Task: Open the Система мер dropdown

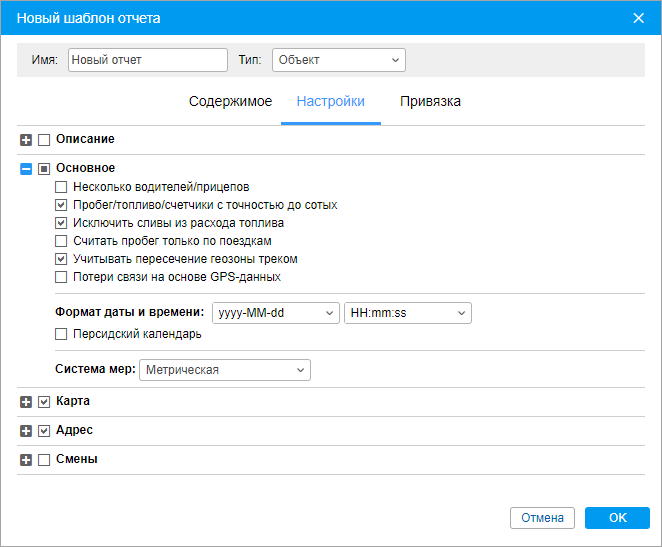Action: point(225,370)
